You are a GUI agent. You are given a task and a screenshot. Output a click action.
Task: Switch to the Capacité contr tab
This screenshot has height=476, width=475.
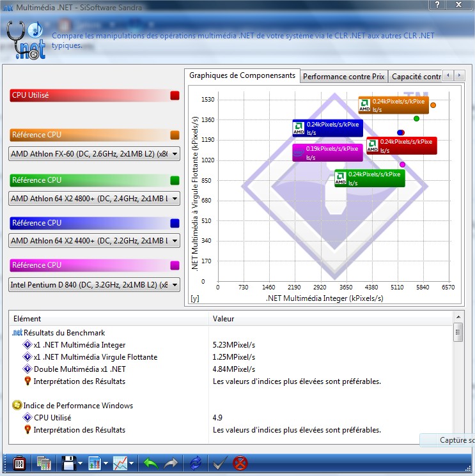[416, 77]
